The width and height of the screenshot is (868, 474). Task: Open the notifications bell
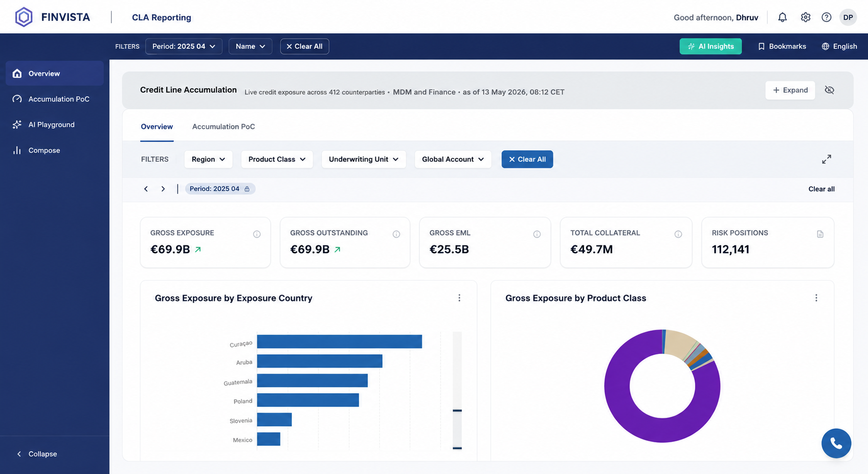coord(783,17)
